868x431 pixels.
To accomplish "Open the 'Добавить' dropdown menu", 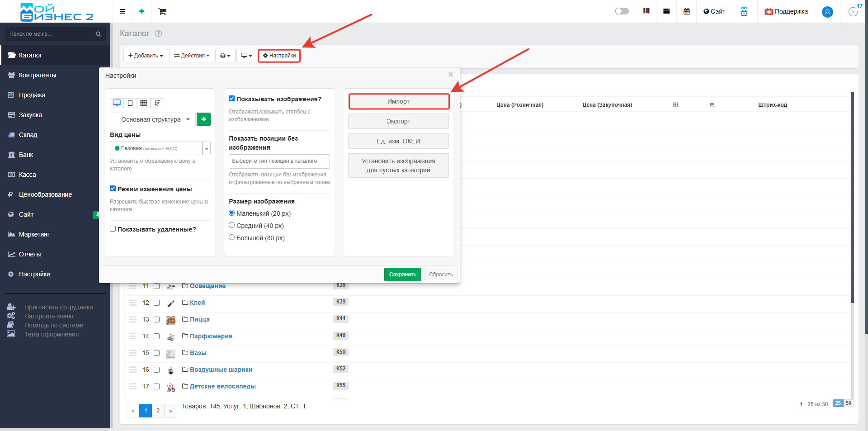I will pos(146,56).
